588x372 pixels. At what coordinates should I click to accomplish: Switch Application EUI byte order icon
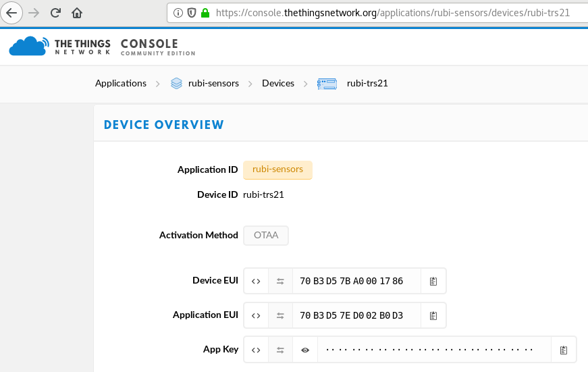[x=280, y=316]
